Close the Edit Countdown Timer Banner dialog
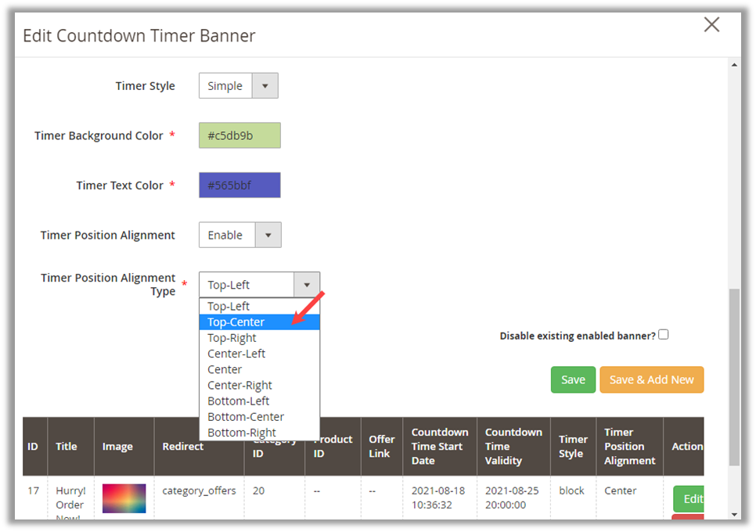The height and width of the screenshot is (532, 756). click(711, 25)
